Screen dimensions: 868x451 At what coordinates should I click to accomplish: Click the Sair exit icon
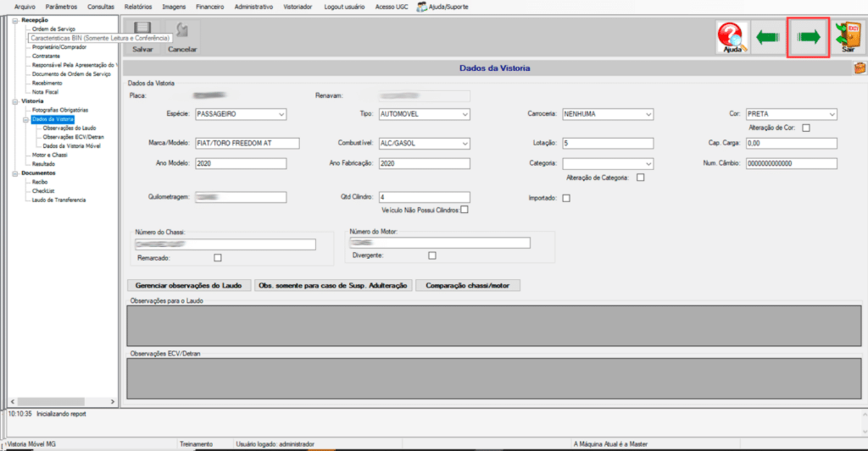849,38
